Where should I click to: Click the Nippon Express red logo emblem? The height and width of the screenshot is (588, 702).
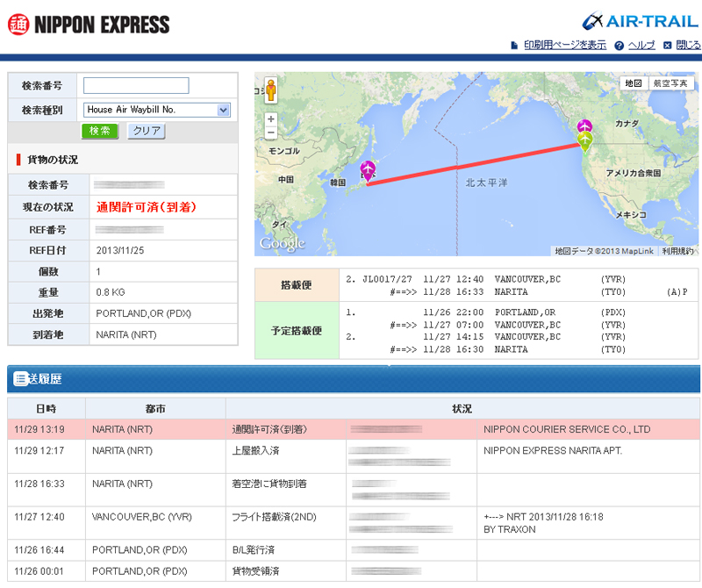click(18, 25)
